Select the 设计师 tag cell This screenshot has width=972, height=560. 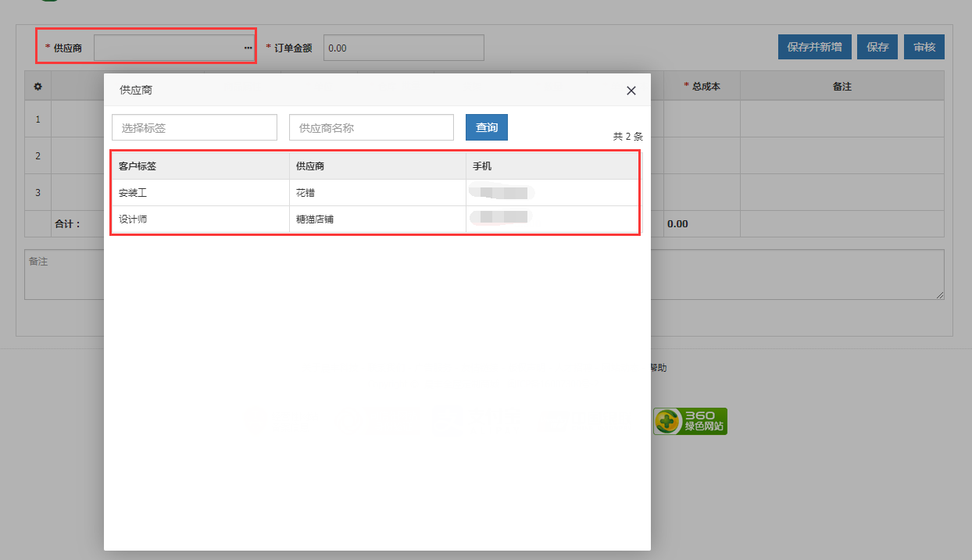(x=201, y=219)
